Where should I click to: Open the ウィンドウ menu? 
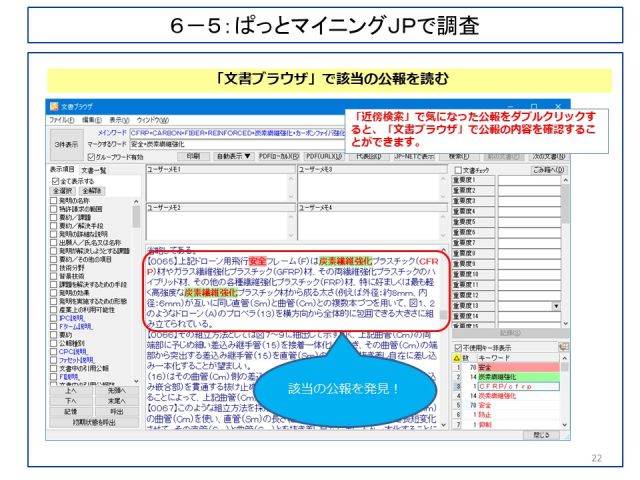pyautogui.click(x=152, y=120)
